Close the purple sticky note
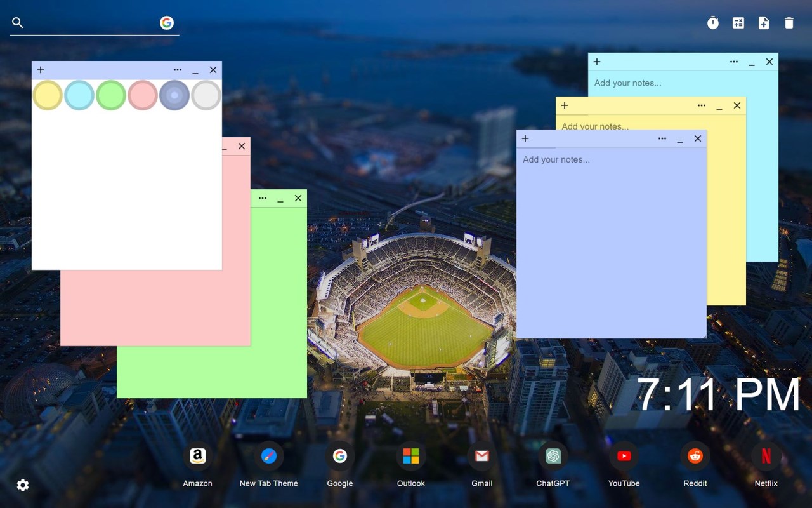This screenshot has height=508, width=812. 698,138
